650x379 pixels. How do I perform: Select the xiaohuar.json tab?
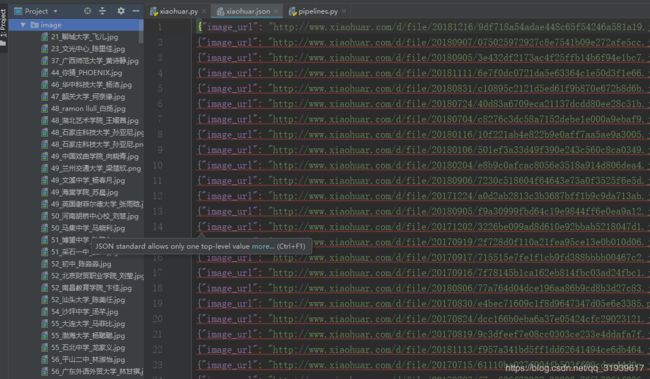(247, 12)
